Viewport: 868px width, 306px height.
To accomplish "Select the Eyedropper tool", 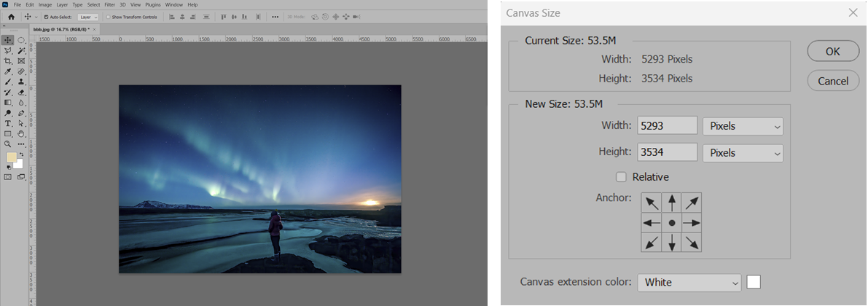I will (8, 71).
